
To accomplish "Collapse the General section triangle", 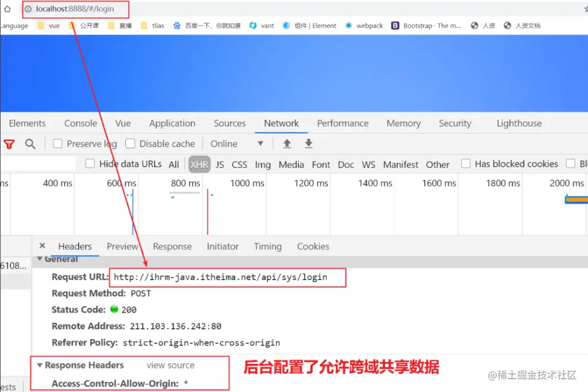I will pos(40,259).
